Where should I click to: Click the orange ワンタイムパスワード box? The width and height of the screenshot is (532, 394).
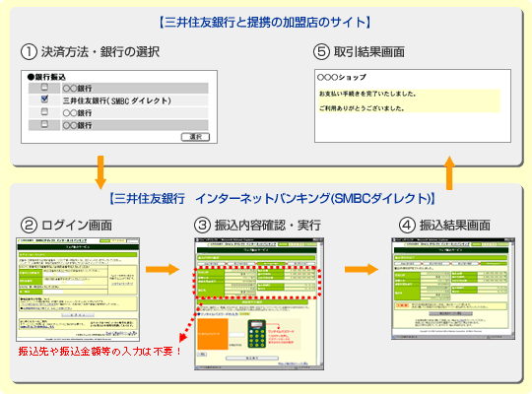pyautogui.click(x=213, y=334)
